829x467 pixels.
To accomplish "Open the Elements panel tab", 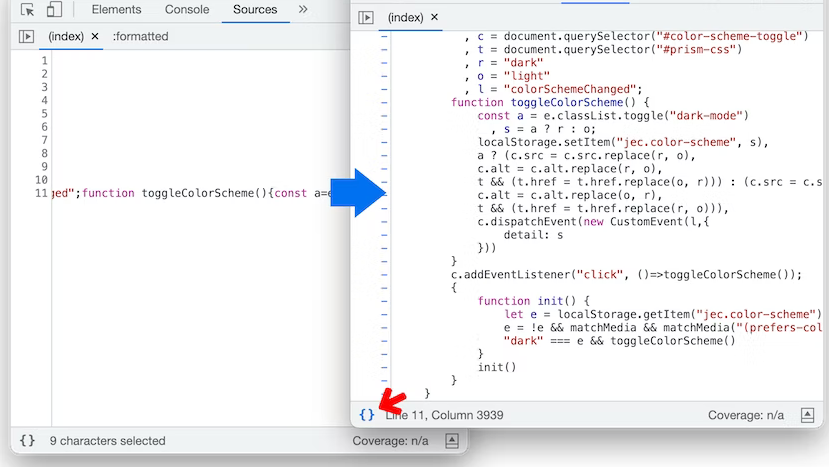I will 116,10.
